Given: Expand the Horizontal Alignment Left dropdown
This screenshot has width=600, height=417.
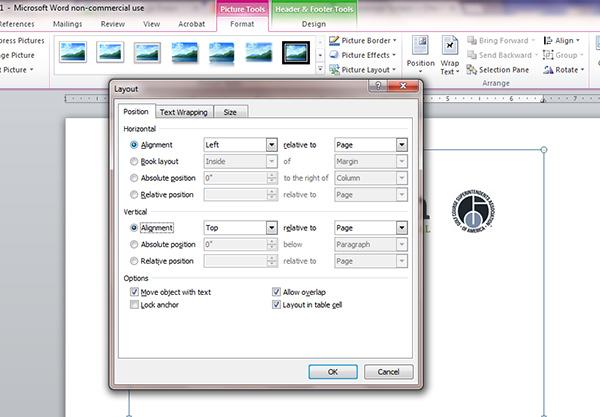Looking at the screenshot, I should coord(271,144).
